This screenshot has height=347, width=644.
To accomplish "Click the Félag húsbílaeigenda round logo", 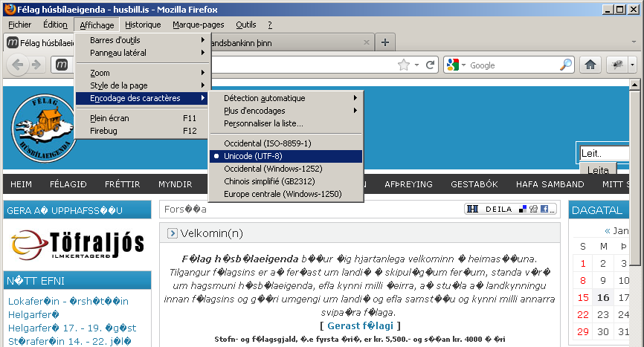I will coord(44,128).
